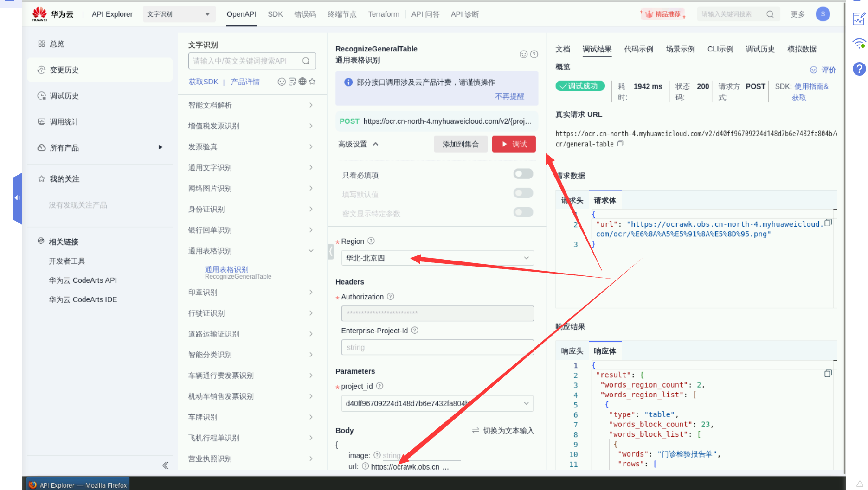The height and width of the screenshot is (490, 868).
Task: Click the overview grid icon beside 总览
Action: [41, 44]
